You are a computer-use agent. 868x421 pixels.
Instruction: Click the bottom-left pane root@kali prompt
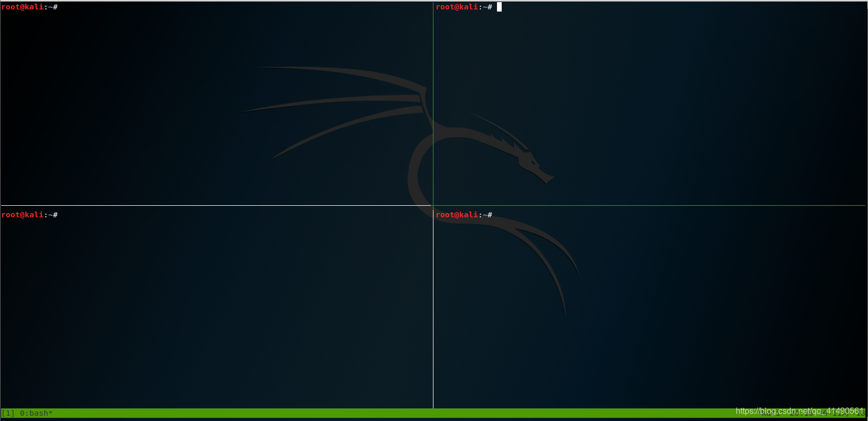[29, 215]
